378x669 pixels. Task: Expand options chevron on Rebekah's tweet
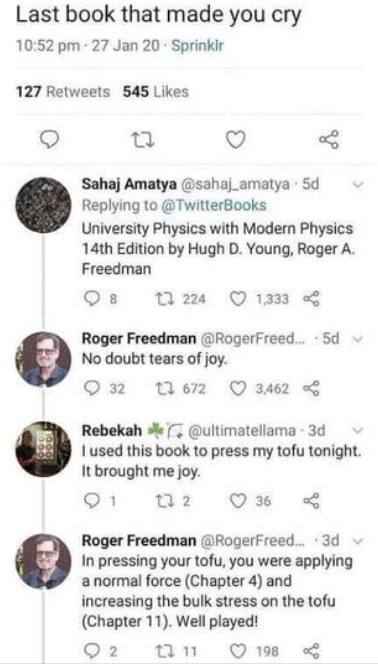(x=359, y=430)
